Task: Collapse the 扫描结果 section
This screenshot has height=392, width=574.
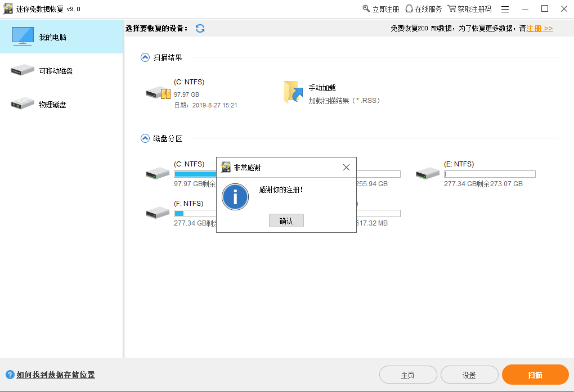Action: [x=145, y=57]
